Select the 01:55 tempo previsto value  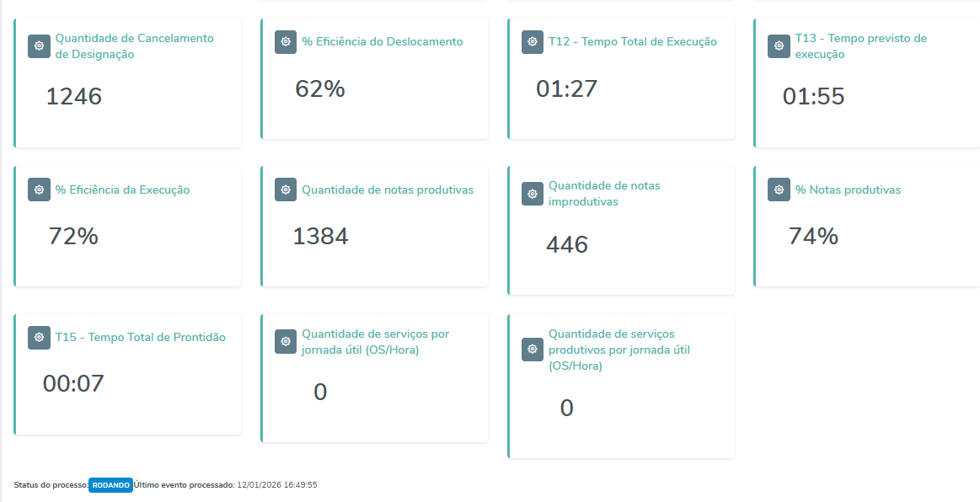click(813, 97)
